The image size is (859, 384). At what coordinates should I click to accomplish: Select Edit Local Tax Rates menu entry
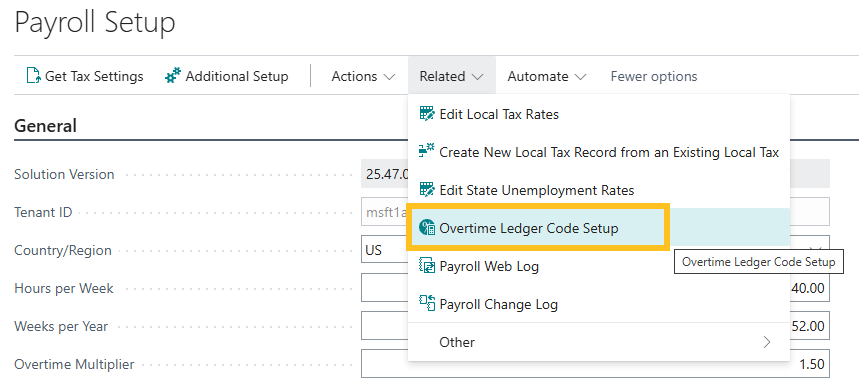coord(600,114)
